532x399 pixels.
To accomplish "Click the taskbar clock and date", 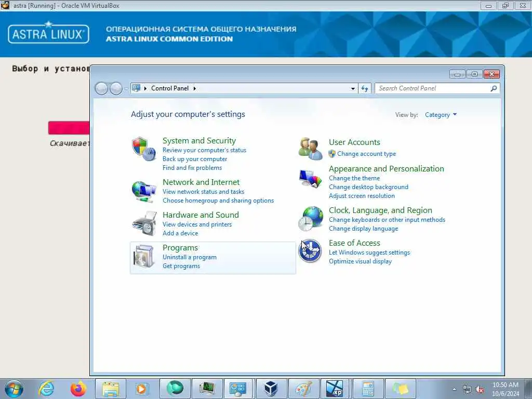I will (506, 389).
